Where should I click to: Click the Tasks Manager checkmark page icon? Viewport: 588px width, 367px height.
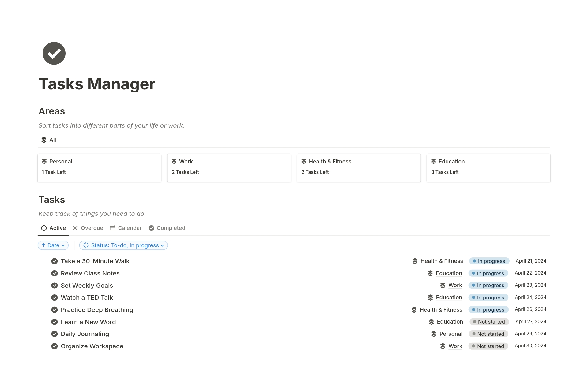pyautogui.click(x=54, y=53)
